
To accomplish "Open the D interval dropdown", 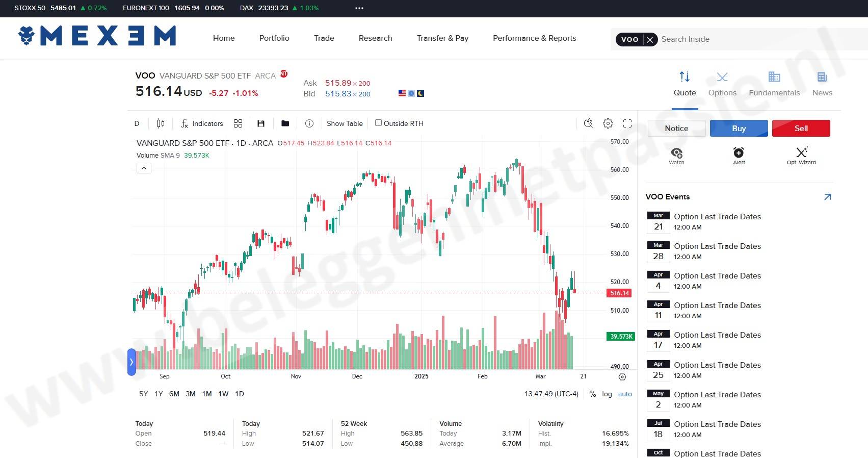I will click(137, 123).
